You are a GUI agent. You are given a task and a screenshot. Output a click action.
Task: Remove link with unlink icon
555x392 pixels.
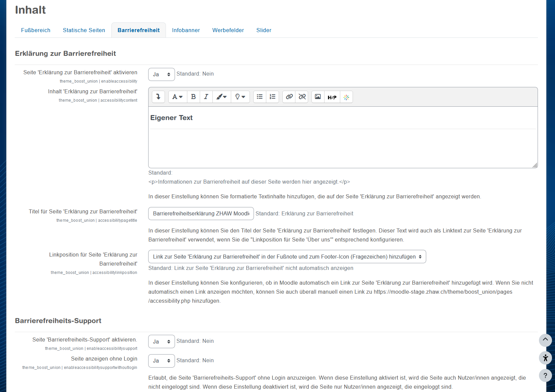302,97
